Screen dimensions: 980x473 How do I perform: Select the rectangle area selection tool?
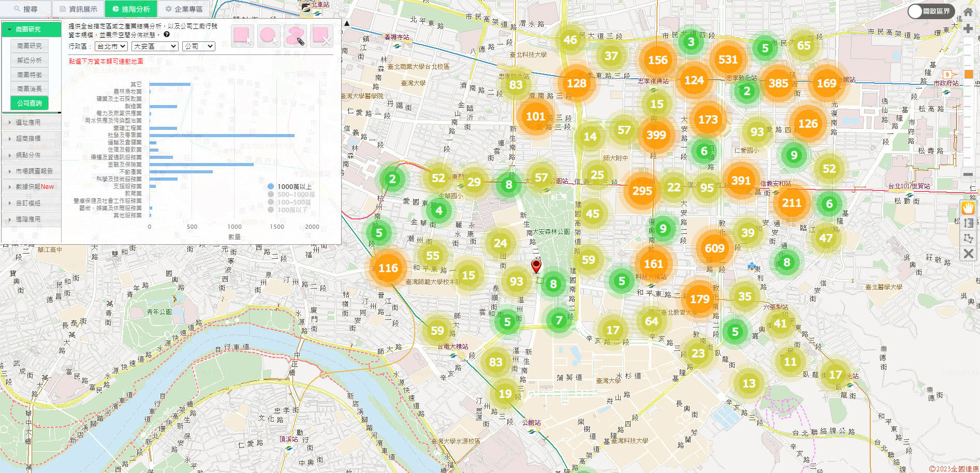(242, 36)
